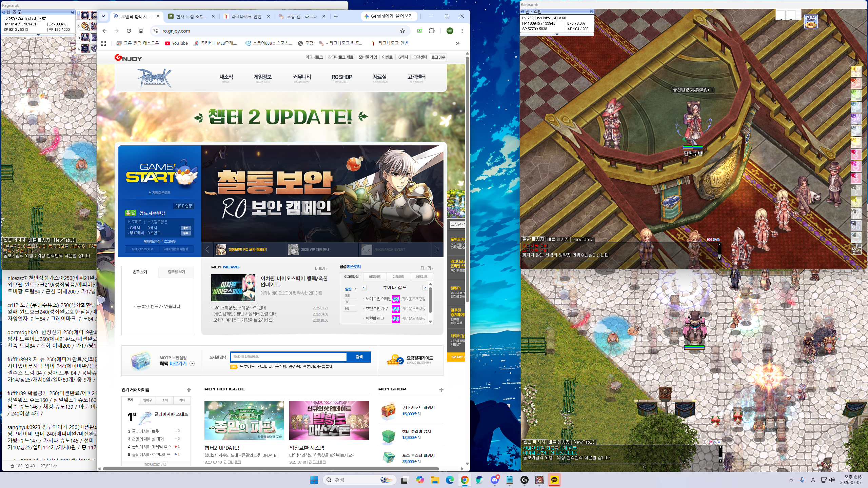
Task: Click 검색 library search button
Action: click(x=359, y=357)
